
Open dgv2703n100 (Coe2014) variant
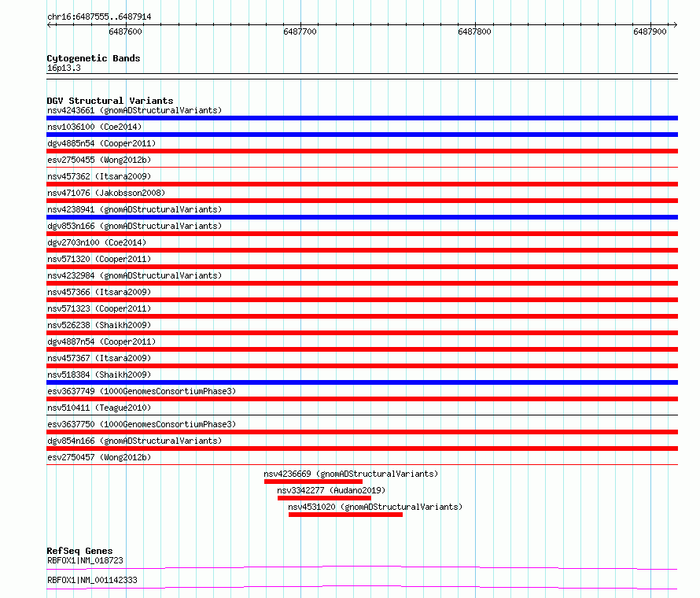(97, 242)
